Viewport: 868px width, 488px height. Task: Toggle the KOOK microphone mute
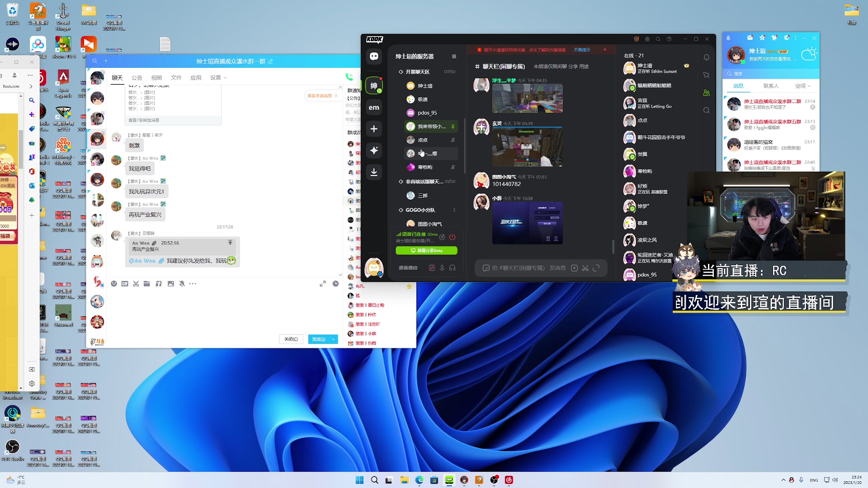[x=442, y=268]
